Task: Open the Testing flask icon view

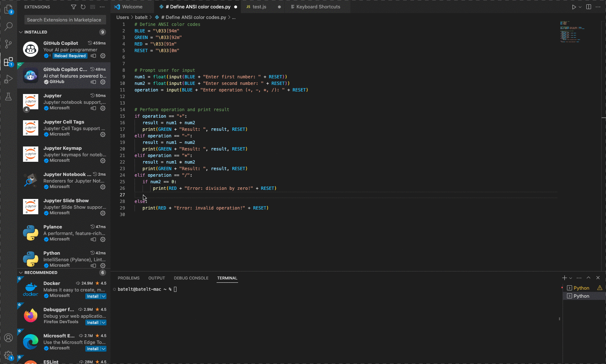Action: [x=8, y=97]
